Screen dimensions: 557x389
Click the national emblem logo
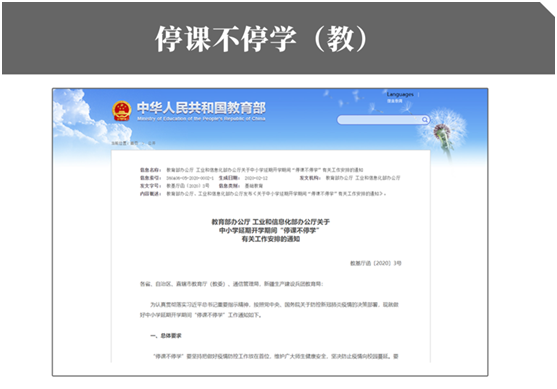pos(121,111)
